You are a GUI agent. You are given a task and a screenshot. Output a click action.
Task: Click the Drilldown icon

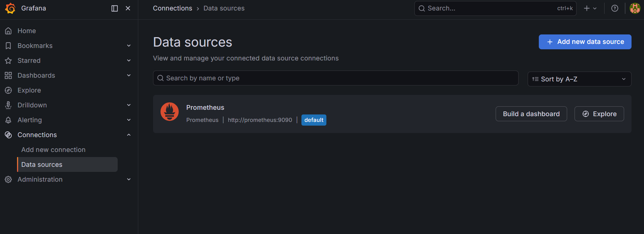point(8,105)
